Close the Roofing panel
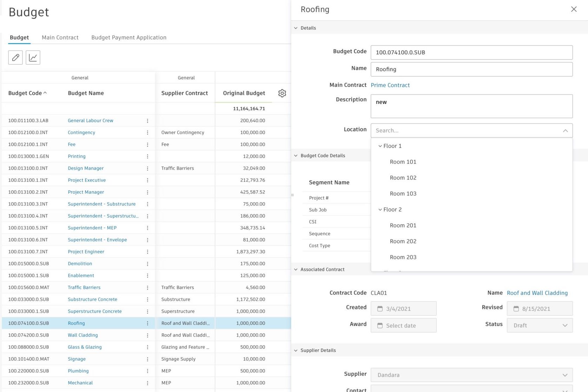This screenshot has height=392, width=588. pyautogui.click(x=574, y=9)
